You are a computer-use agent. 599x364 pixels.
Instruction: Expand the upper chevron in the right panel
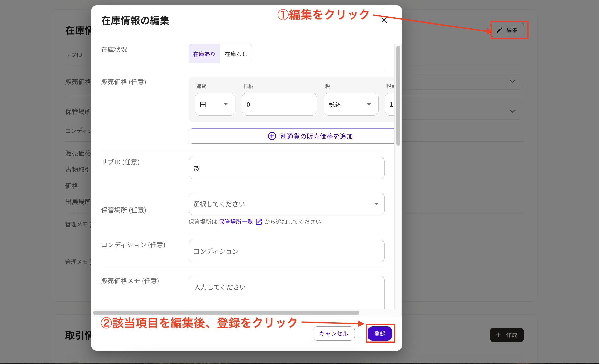512,81
